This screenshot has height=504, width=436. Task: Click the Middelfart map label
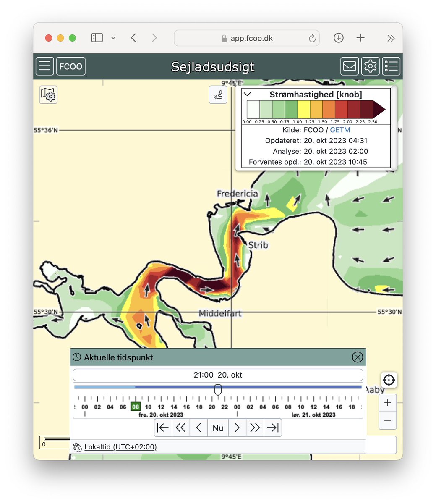point(220,313)
